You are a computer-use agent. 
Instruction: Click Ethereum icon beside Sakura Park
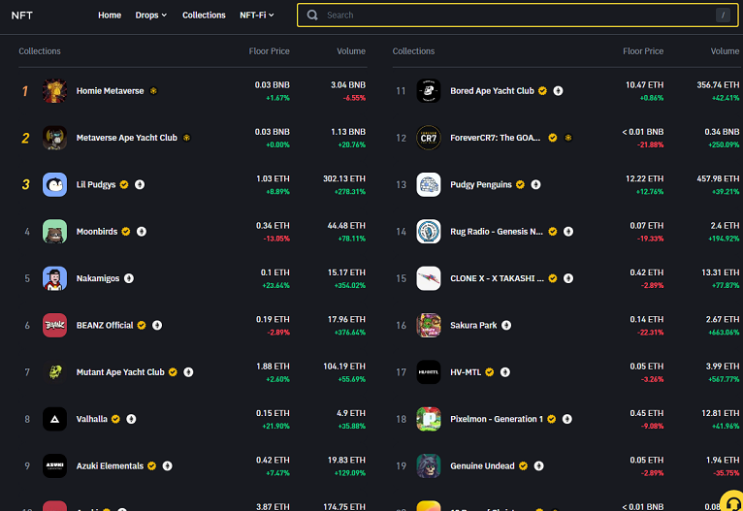pyautogui.click(x=507, y=325)
